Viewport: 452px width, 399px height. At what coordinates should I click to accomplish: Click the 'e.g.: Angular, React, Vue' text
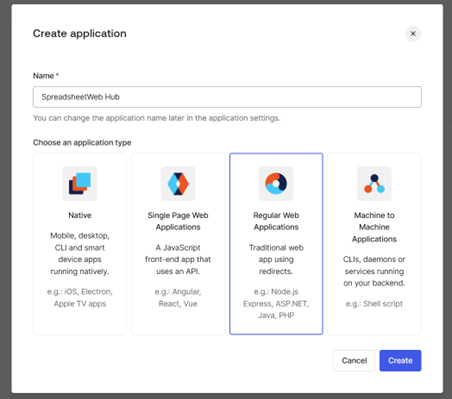coord(178,298)
